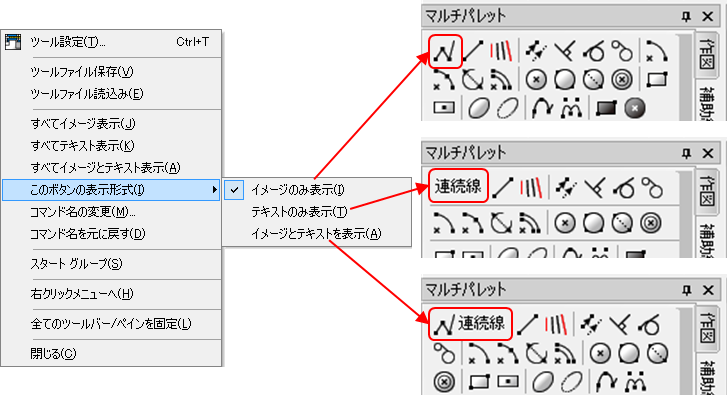
Task: Select the spline with points tool in the bottom palette
Action: [635, 382]
